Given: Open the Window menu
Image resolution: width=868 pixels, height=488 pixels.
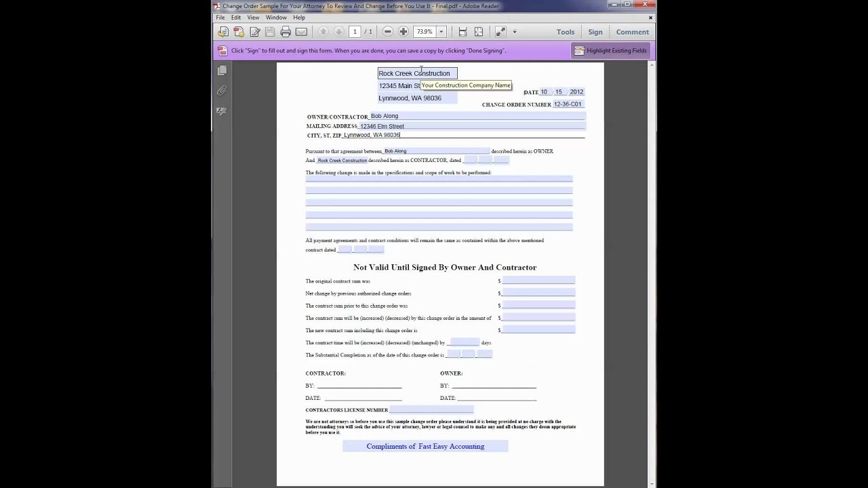Looking at the screenshot, I should 276,18.
